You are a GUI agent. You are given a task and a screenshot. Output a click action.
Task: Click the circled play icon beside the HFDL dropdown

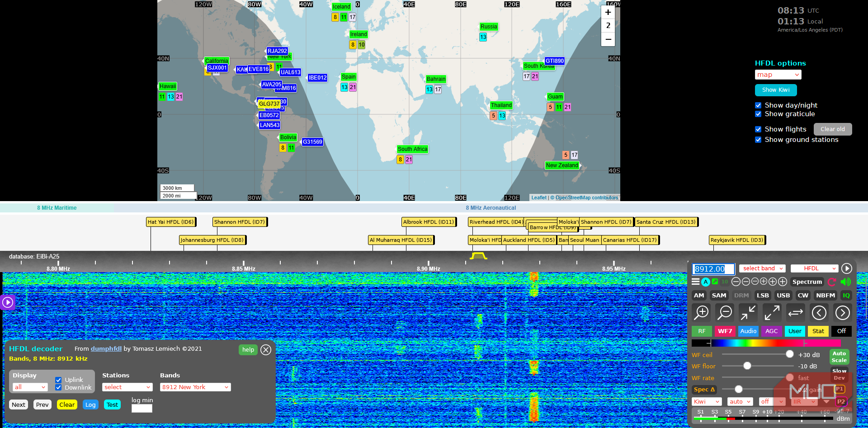point(847,268)
